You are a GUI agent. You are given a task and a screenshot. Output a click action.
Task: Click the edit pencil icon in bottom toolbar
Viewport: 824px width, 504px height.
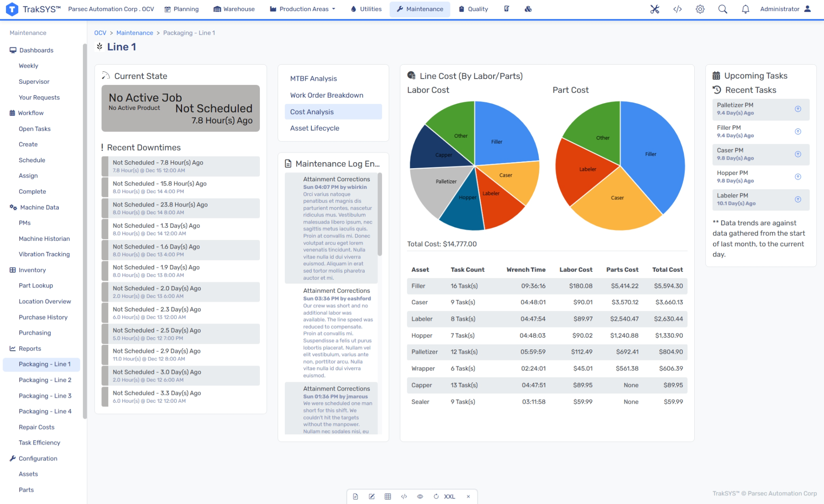point(371,496)
